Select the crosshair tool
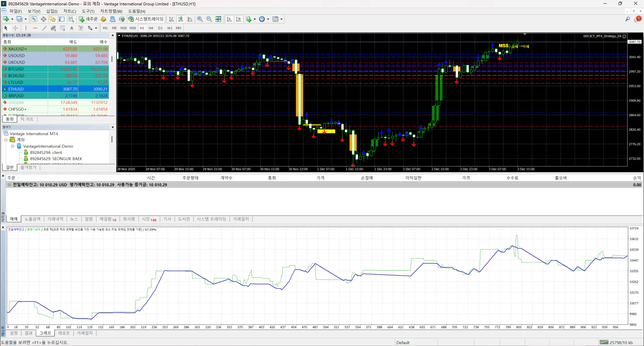 coord(15,28)
